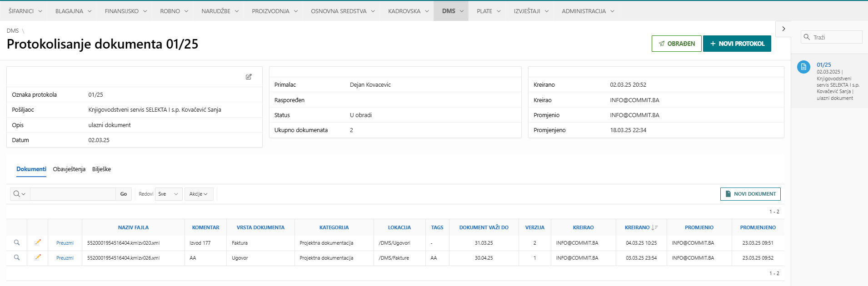Sort by TAGS column header

(x=437, y=227)
